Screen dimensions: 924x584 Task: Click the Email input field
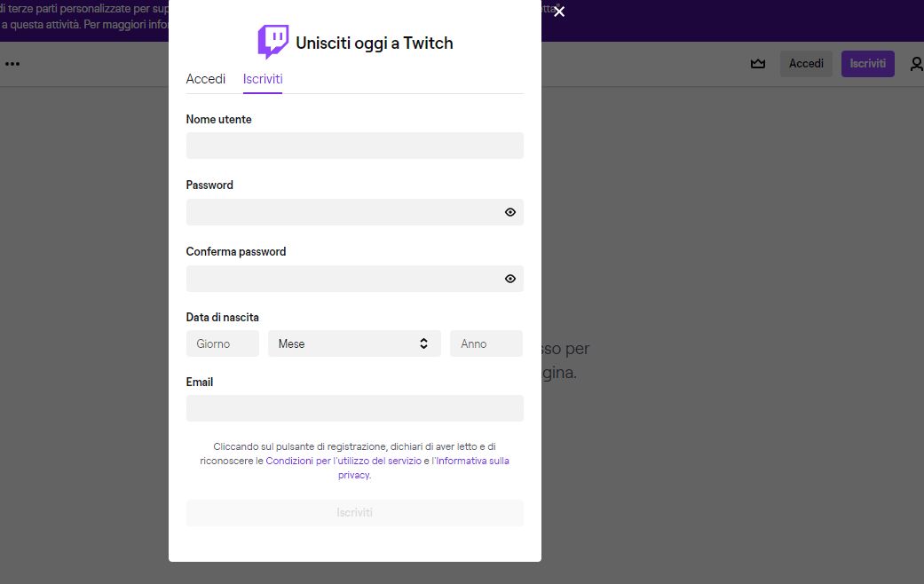click(354, 408)
